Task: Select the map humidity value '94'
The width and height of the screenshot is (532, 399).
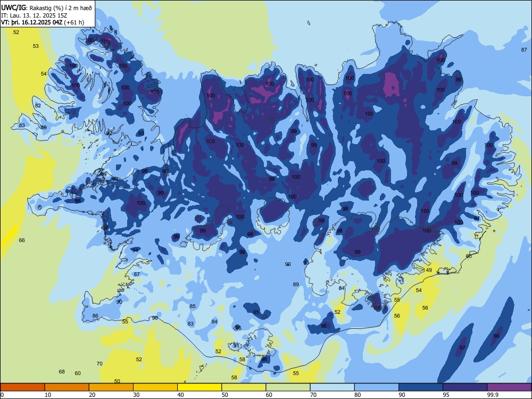Action: point(135,250)
